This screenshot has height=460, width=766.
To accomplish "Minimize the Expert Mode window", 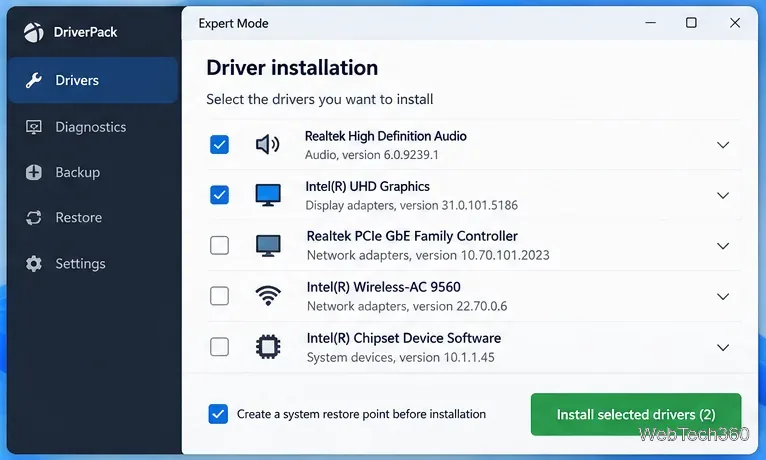I will (x=650, y=22).
